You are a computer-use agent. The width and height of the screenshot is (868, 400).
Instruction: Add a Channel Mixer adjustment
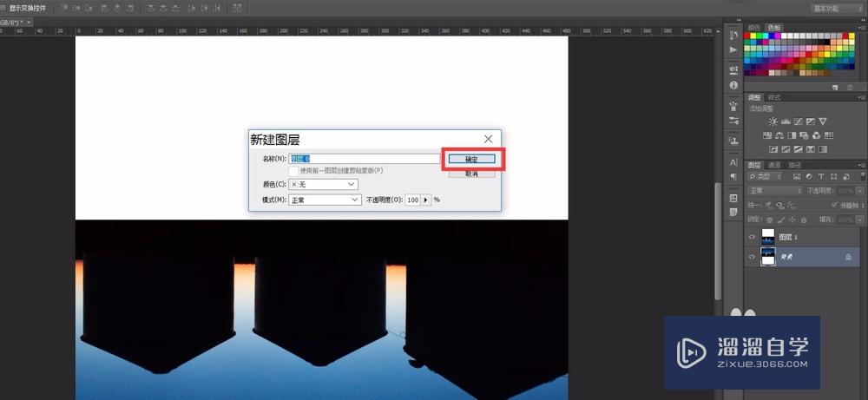coord(817,135)
